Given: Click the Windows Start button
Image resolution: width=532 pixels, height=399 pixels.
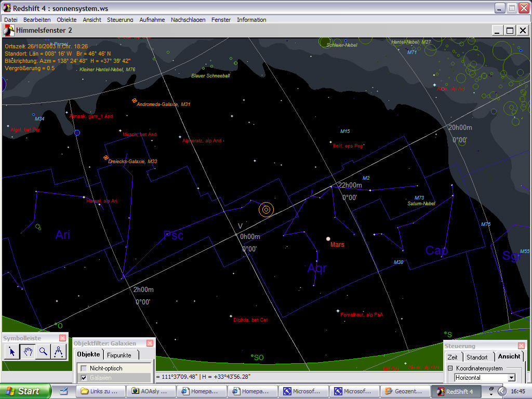Looking at the screenshot, I should click(26, 391).
